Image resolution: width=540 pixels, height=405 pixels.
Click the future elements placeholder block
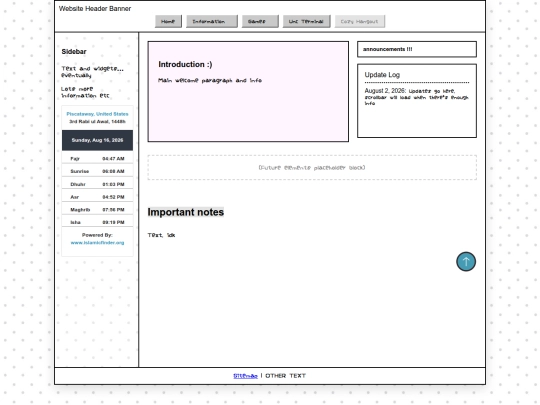pyautogui.click(x=312, y=168)
